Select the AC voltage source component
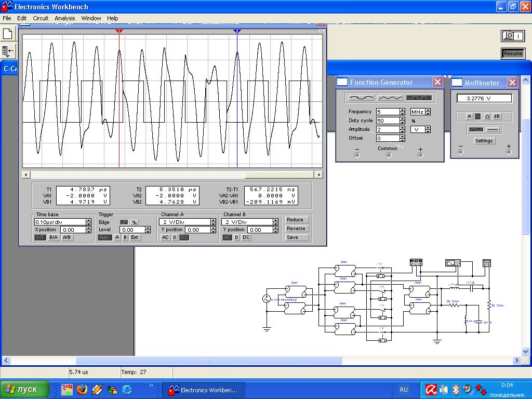 tap(267, 299)
